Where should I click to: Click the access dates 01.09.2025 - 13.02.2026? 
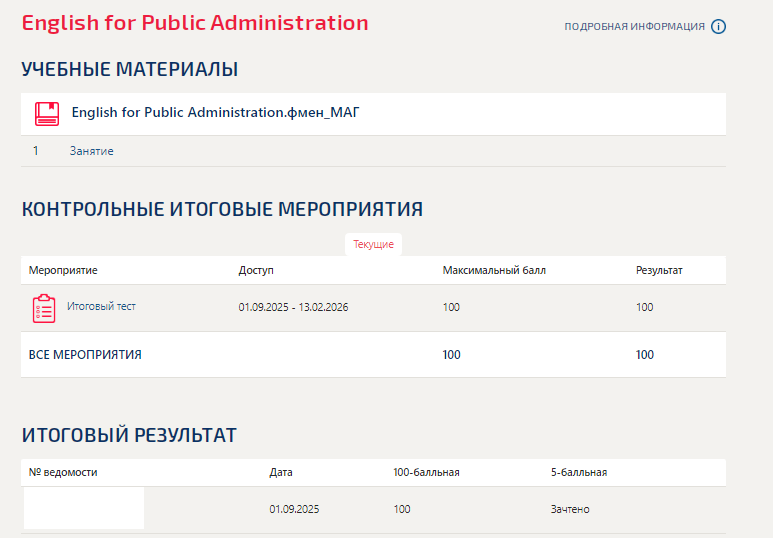pyautogui.click(x=293, y=307)
